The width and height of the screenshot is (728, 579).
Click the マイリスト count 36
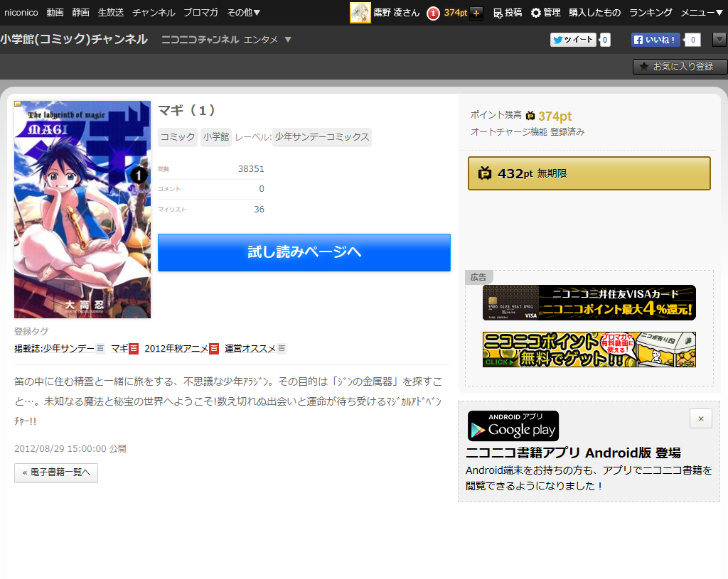[x=259, y=210]
